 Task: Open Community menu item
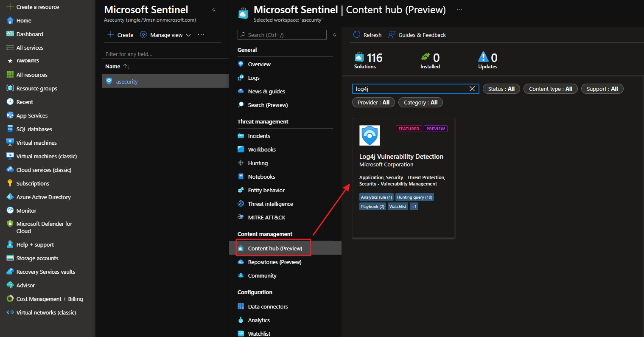(x=262, y=275)
